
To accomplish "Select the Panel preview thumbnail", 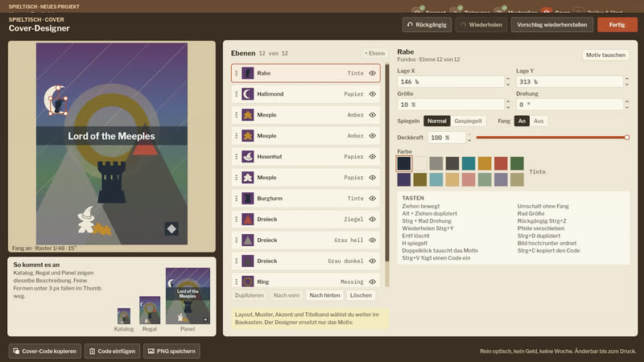I will tap(188, 296).
